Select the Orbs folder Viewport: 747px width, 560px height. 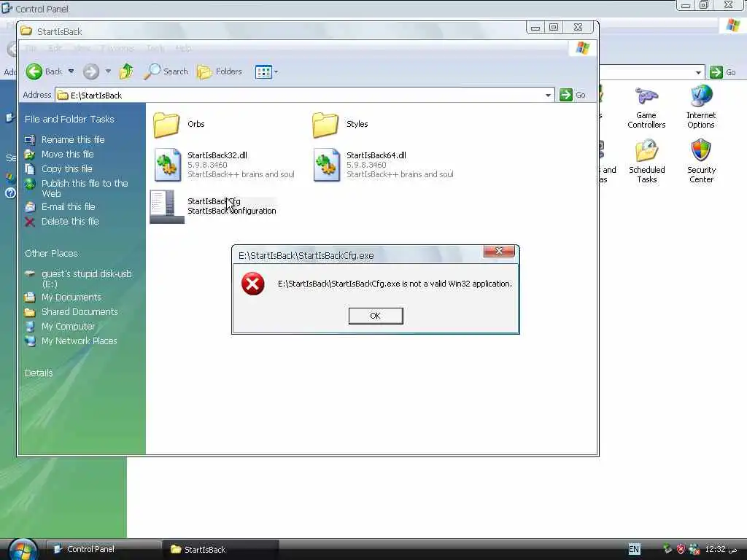point(179,124)
